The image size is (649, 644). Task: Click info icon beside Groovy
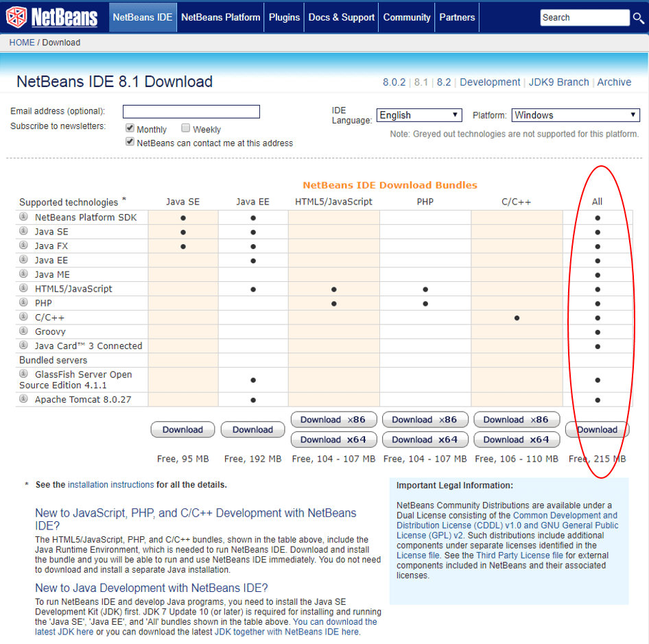click(24, 331)
